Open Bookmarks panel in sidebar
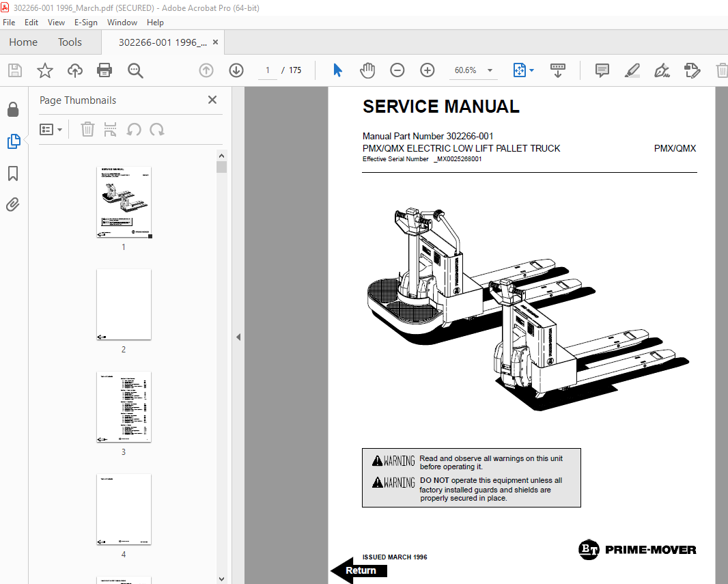 (x=13, y=173)
